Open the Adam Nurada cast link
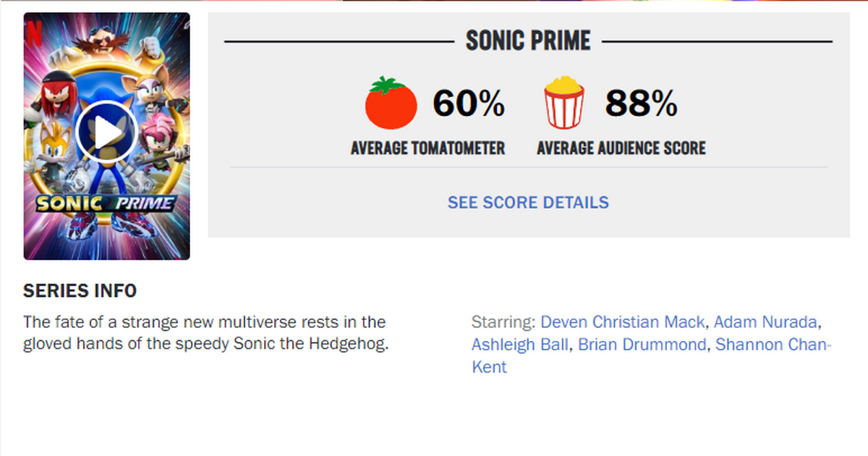This screenshot has width=868, height=456. coord(765,321)
